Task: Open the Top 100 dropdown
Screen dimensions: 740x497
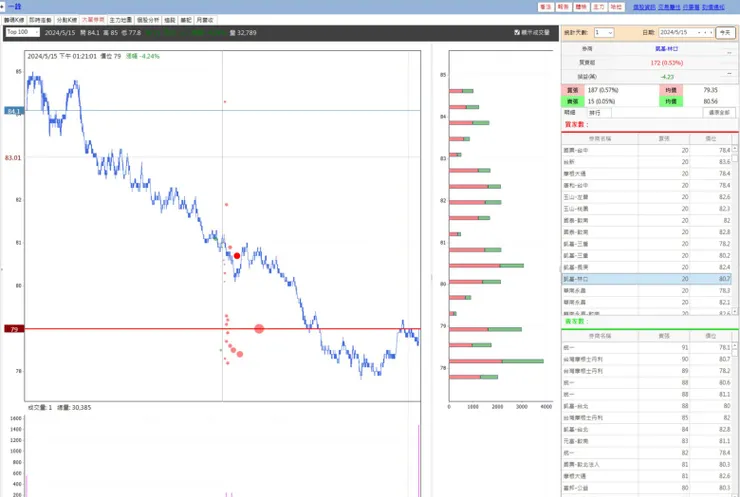Action: click(23, 32)
